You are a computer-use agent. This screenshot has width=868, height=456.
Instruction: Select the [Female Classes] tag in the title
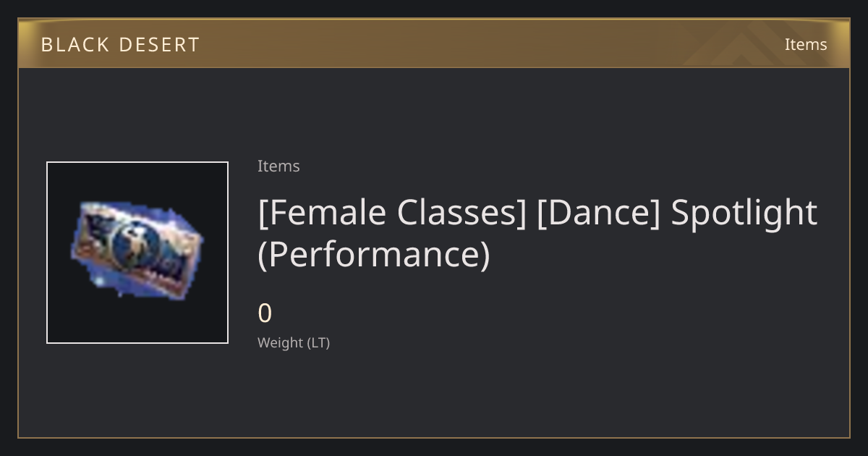click(x=392, y=213)
